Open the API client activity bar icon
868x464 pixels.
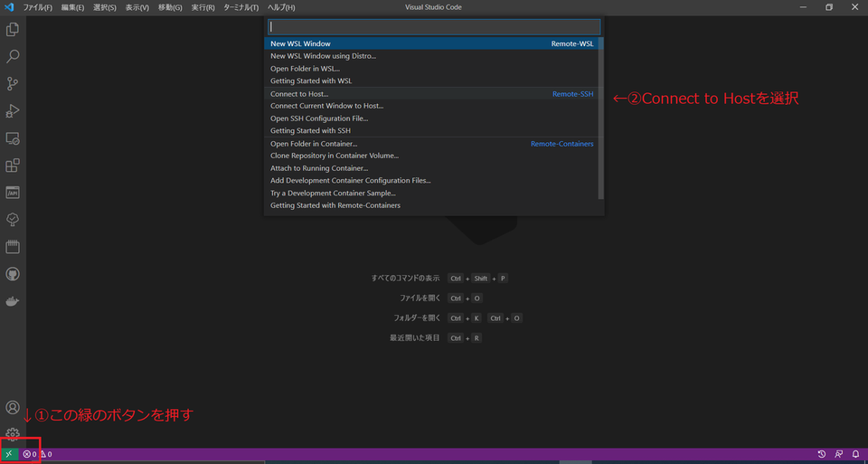pyautogui.click(x=12, y=192)
